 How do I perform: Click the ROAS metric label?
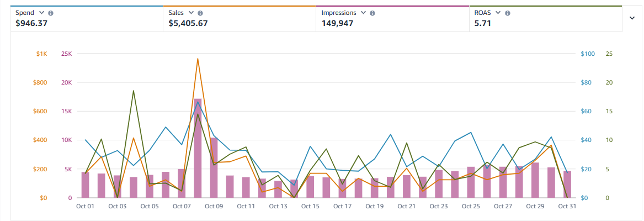483,13
